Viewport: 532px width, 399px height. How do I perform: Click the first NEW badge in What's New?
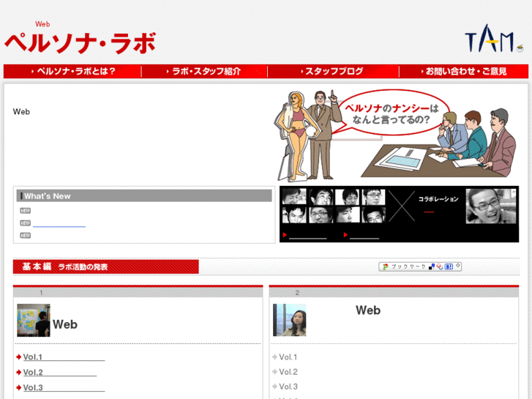26,211
